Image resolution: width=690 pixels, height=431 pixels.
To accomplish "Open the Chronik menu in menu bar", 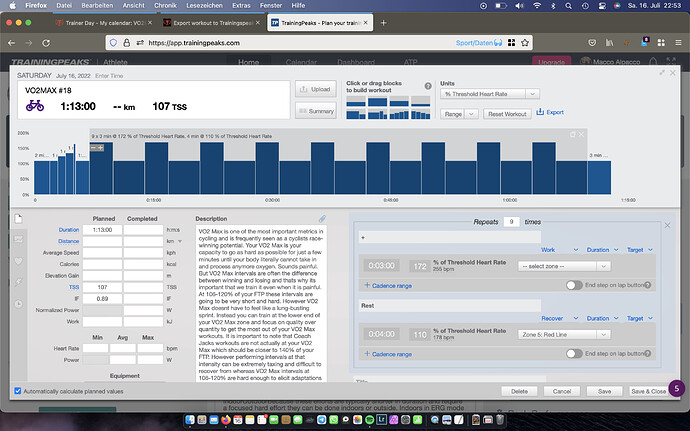I will click(165, 6).
